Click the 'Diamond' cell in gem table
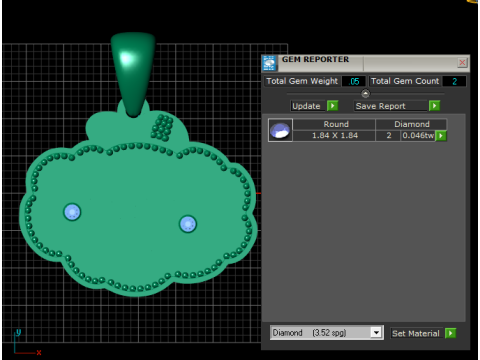This screenshot has width=480, height=360. 411,124
